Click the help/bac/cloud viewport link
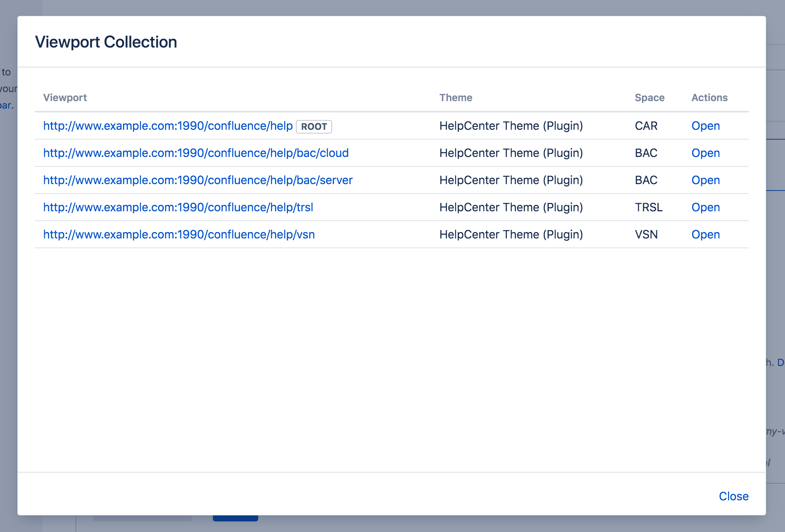 coord(195,153)
